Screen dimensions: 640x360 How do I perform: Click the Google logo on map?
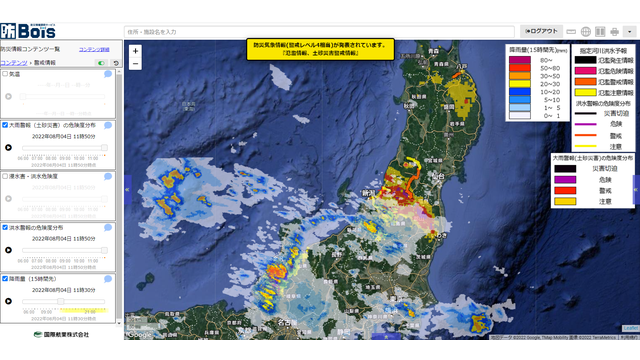pos(139,335)
